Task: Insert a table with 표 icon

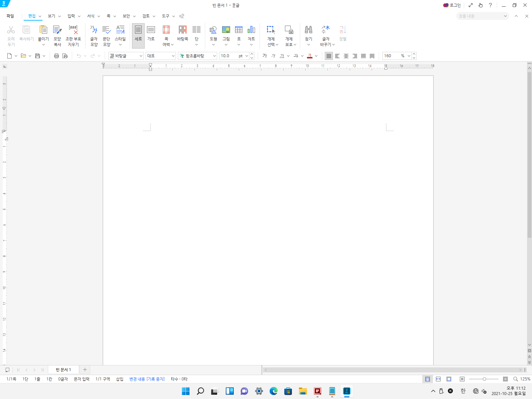Action: (x=239, y=30)
